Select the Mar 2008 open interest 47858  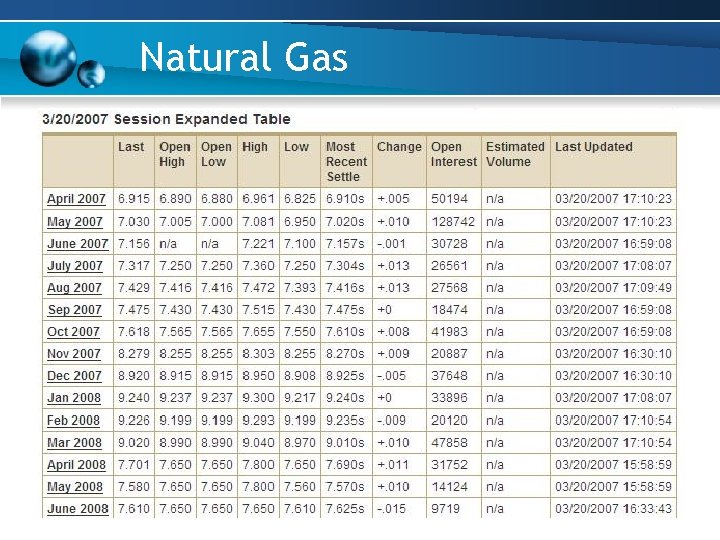tap(449, 443)
